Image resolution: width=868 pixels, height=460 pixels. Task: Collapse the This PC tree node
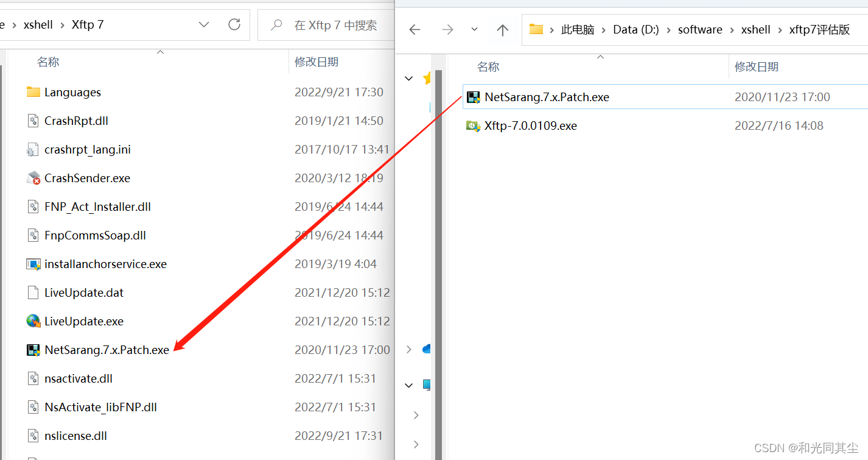point(409,384)
